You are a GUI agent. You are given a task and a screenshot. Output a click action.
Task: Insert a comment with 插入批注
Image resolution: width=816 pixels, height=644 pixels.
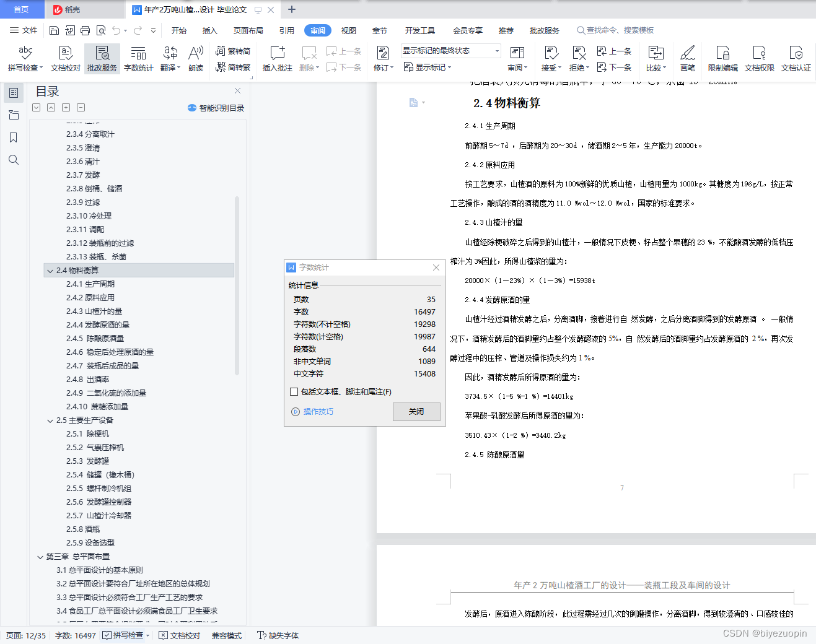tap(278, 59)
